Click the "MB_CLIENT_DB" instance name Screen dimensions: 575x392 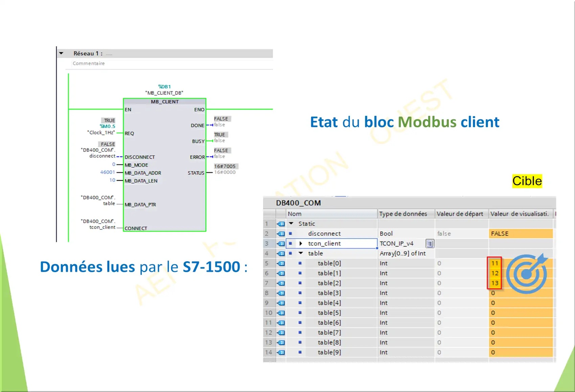[164, 93]
